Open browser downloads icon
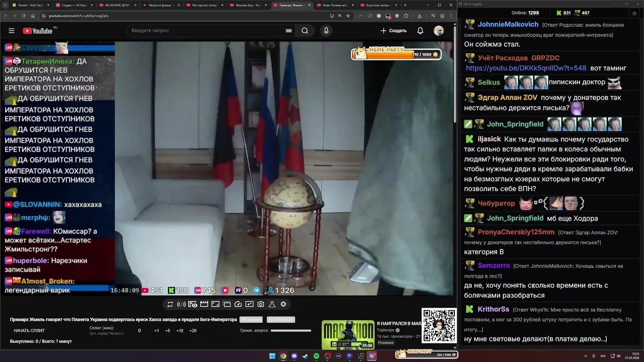Image resolution: width=644 pixels, height=362 pixels. (x=420, y=16)
